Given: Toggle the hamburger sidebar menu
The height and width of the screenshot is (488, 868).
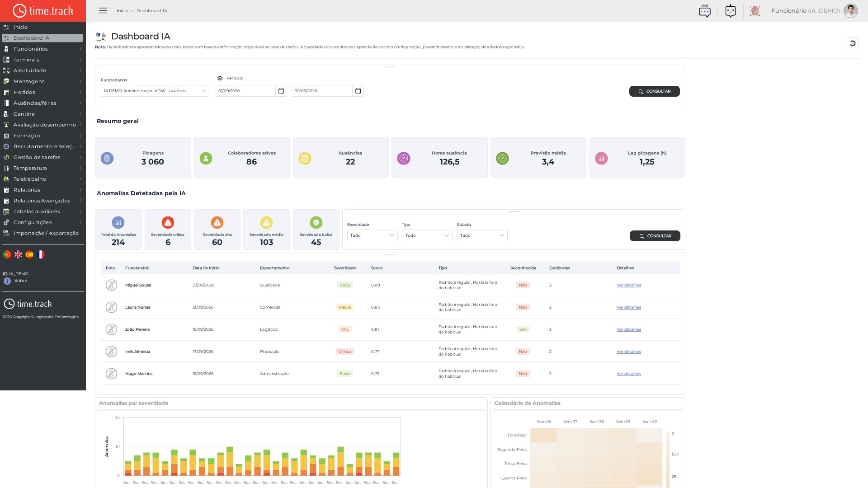Looking at the screenshot, I should pyautogui.click(x=103, y=10).
